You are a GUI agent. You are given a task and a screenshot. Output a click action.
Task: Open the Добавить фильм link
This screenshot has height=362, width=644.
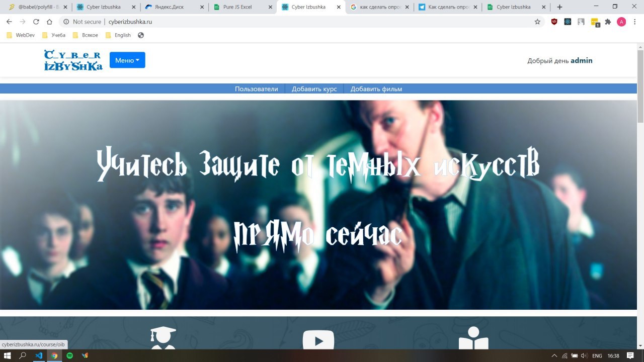376,89
